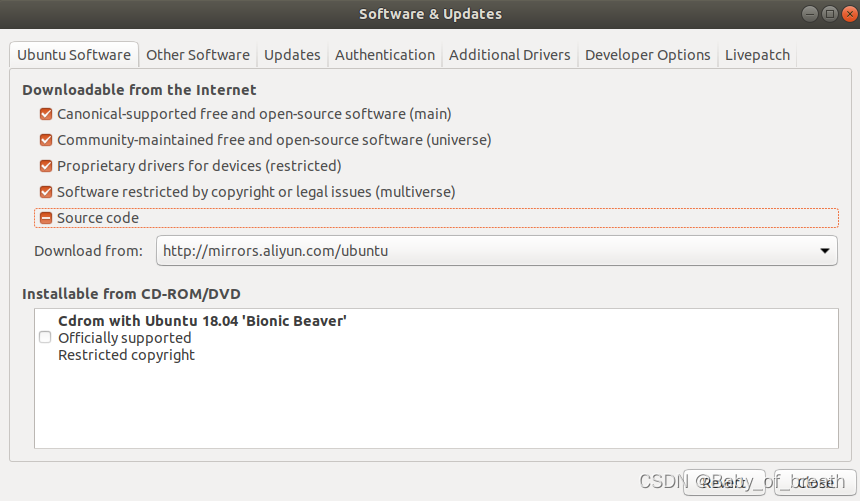Maximize the Software & Updates window
Image resolution: width=860 pixels, height=501 pixels.
tap(830, 14)
